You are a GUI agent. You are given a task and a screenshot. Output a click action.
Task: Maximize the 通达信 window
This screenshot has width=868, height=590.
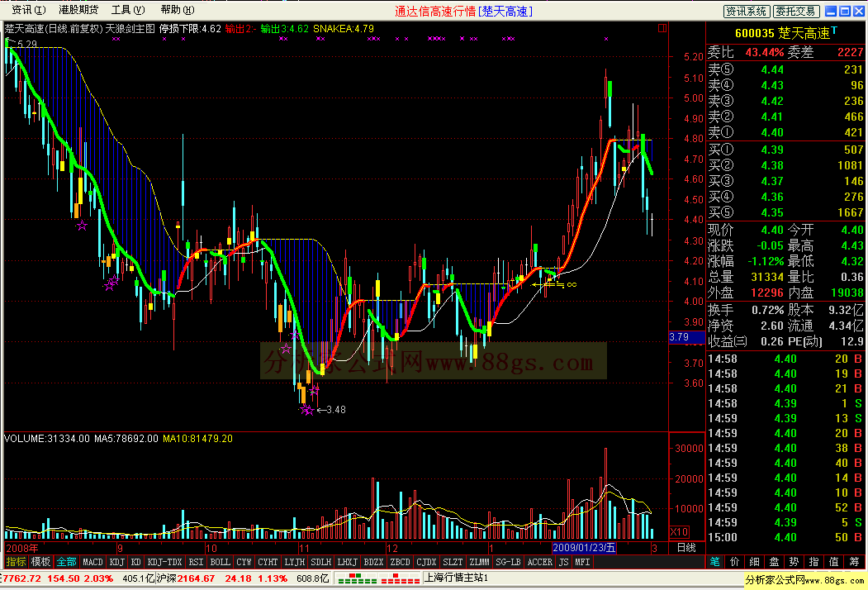click(x=845, y=11)
